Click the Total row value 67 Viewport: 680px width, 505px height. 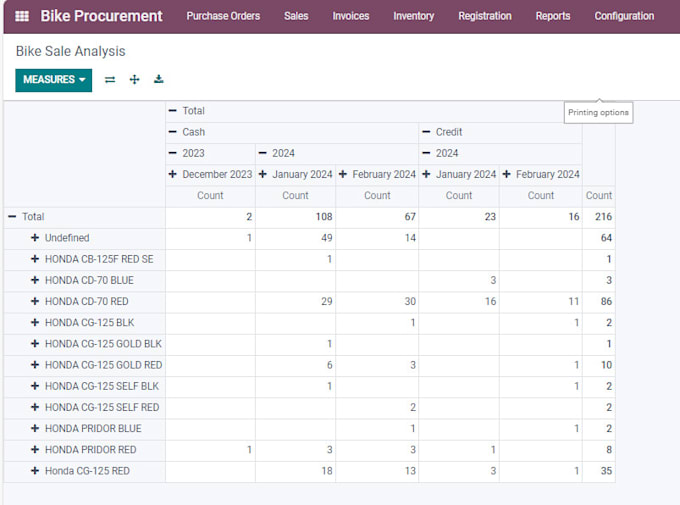(x=410, y=217)
